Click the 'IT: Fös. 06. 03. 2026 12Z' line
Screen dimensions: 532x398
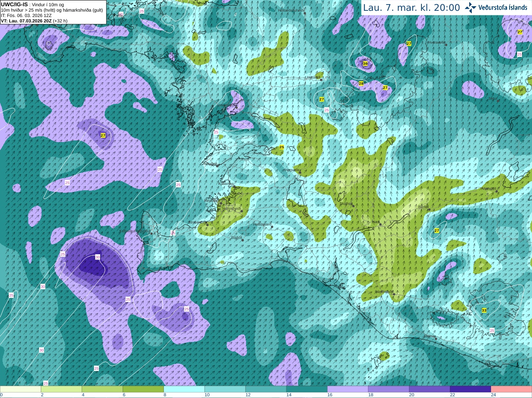pyautogui.click(x=26, y=15)
